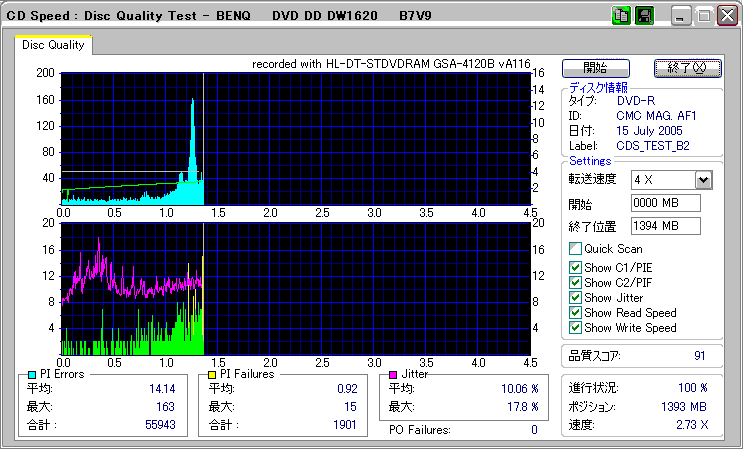Click the quality score value 91
Viewport: 743px width, 449px height.
(x=699, y=356)
